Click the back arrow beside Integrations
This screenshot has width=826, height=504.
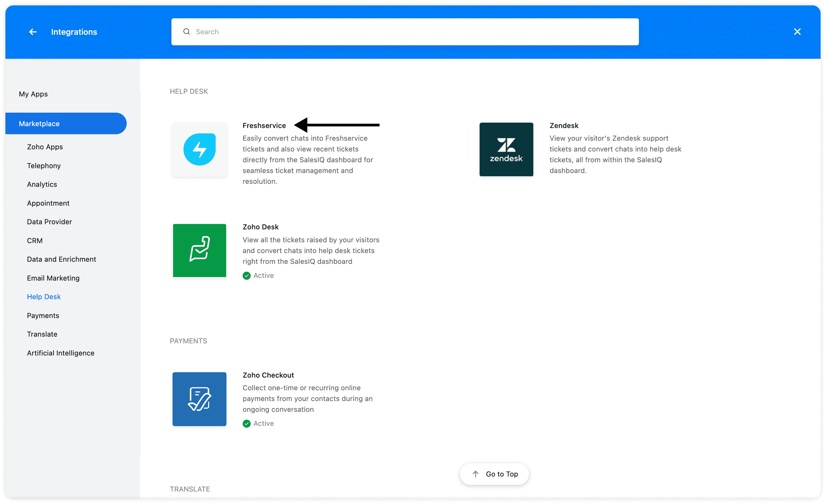tap(33, 32)
